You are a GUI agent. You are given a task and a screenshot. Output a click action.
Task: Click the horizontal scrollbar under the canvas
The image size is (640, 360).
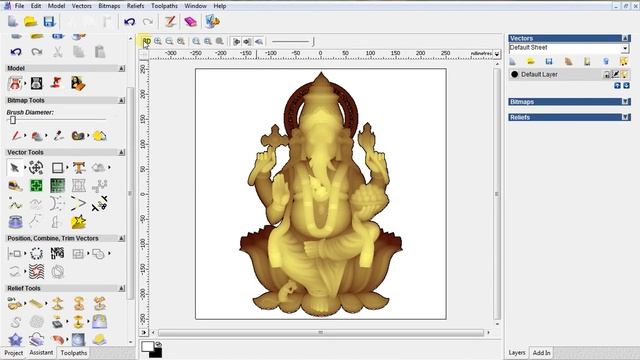tap(320, 333)
